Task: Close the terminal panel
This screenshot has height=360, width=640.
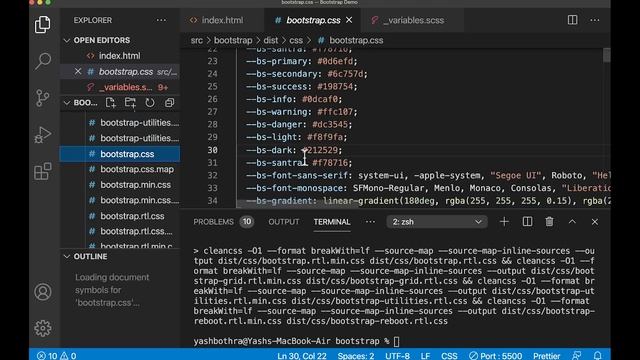Action: (x=595, y=222)
